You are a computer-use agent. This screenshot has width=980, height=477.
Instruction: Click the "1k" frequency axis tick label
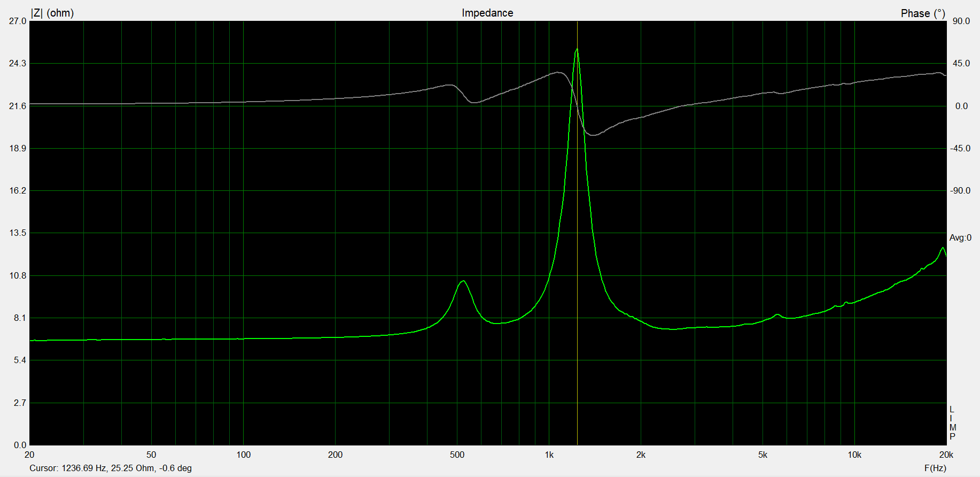(x=549, y=455)
